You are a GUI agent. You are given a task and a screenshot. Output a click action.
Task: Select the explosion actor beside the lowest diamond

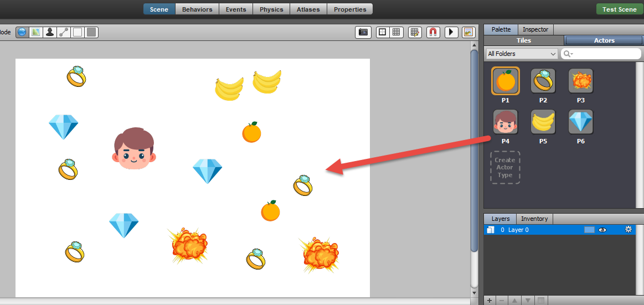click(x=188, y=246)
